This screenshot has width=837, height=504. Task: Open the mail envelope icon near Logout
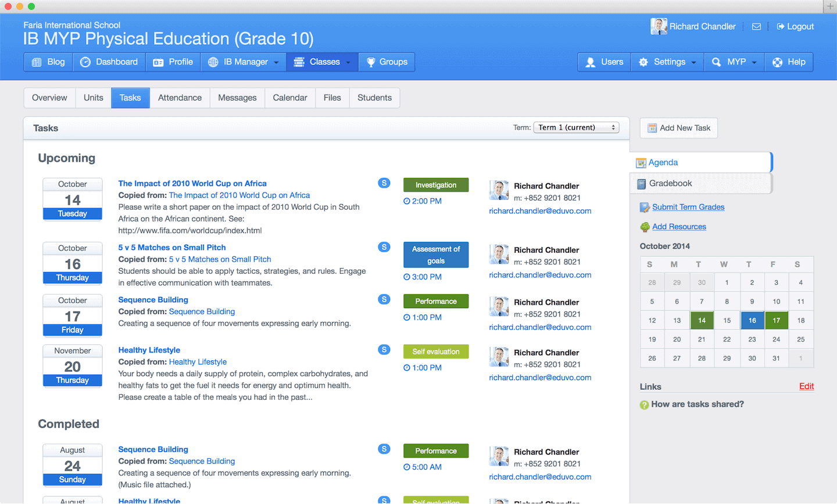[x=756, y=27]
